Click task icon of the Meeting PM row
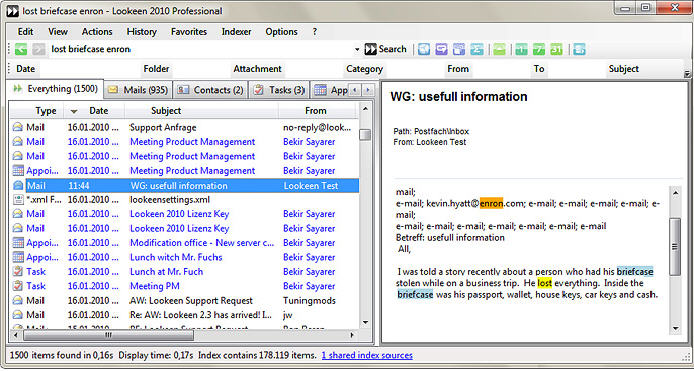The image size is (694, 371). pos(18,286)
